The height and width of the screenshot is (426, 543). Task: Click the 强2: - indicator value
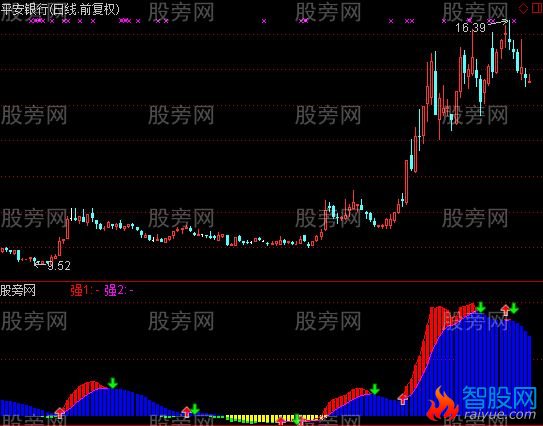pos(119,290)
